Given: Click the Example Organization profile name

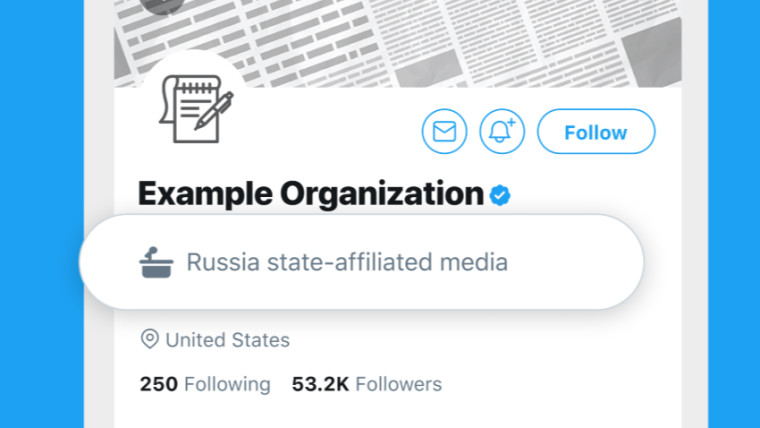Looking at the screenshot, I should click(311, 194).
